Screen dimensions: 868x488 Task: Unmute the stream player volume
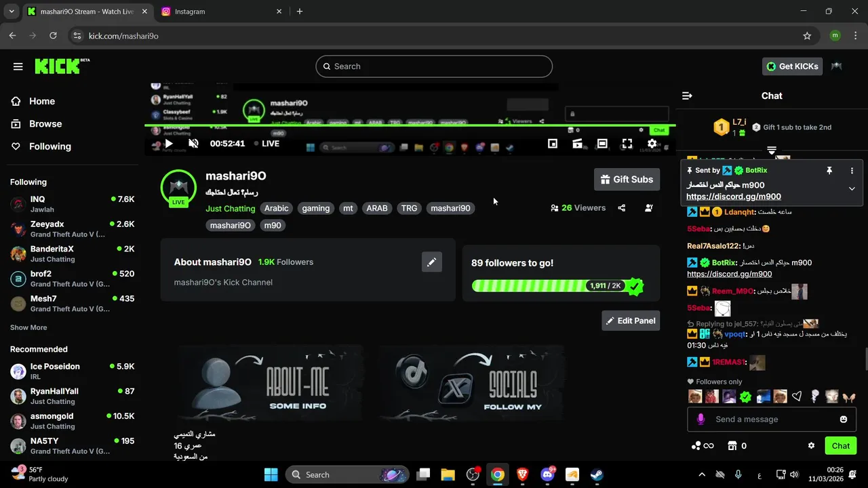[193, 144]
